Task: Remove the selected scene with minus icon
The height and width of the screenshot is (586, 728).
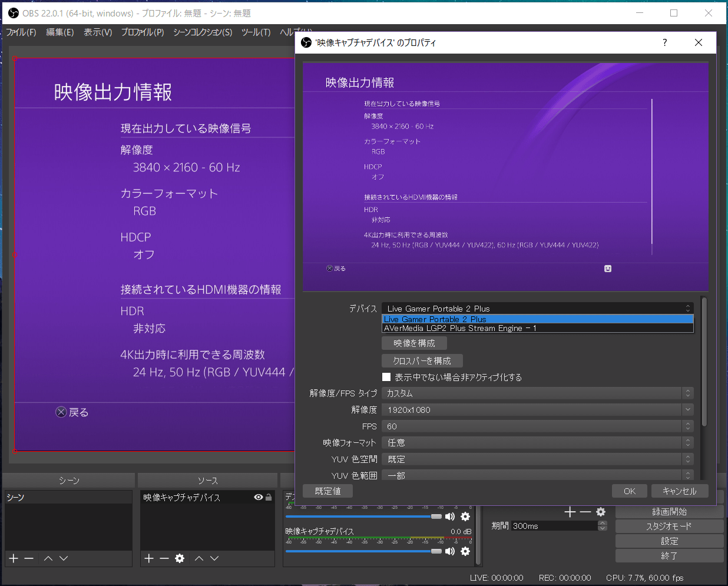Action: click(29, 558)
